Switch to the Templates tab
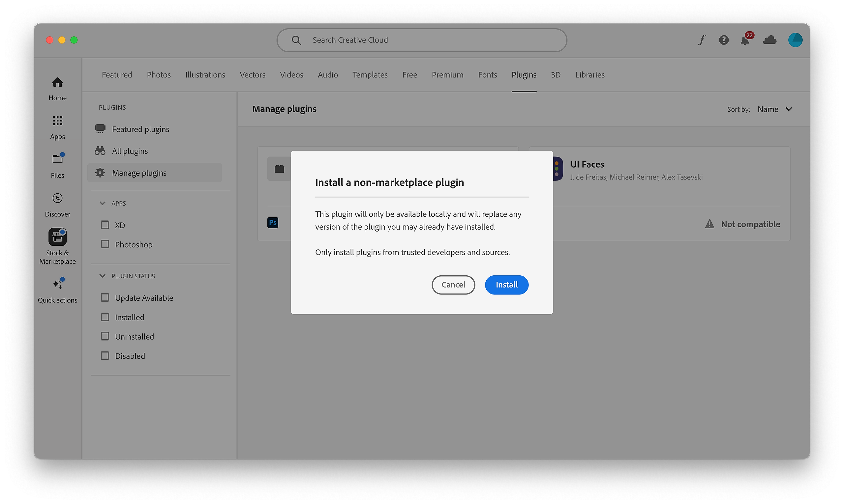844x504 pixels. (370, 75)
